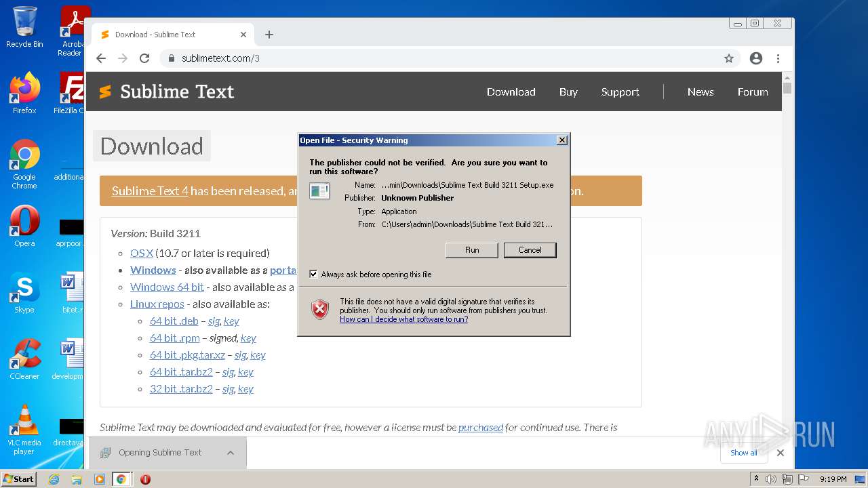
Task: Click the red shield warning icon
Action: click(320, 310)
